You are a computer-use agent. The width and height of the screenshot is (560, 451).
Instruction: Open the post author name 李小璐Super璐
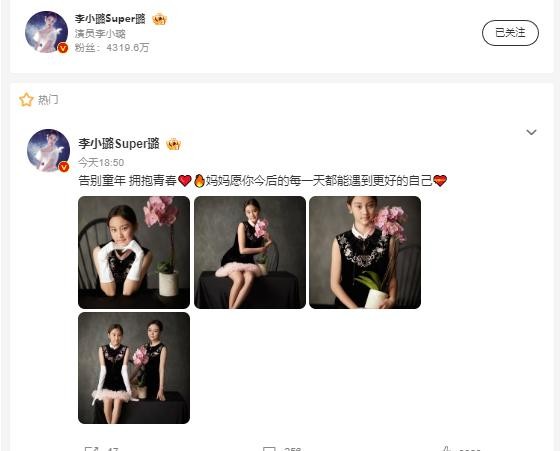pos(119,144)
